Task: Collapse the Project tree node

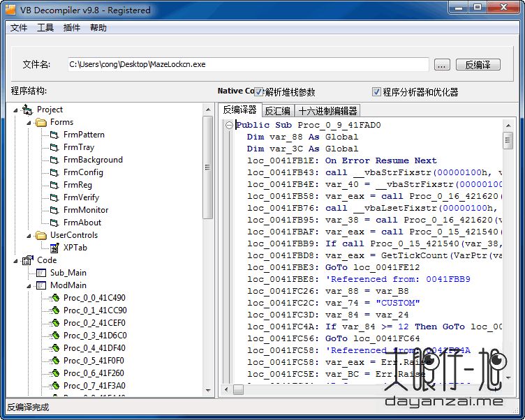Action: (15, 110)
